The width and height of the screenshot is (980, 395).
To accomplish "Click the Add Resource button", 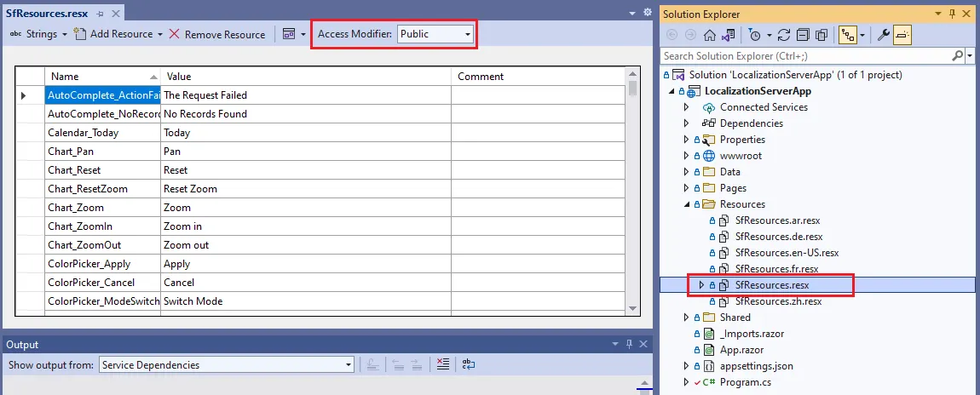I will click(113, 34).
